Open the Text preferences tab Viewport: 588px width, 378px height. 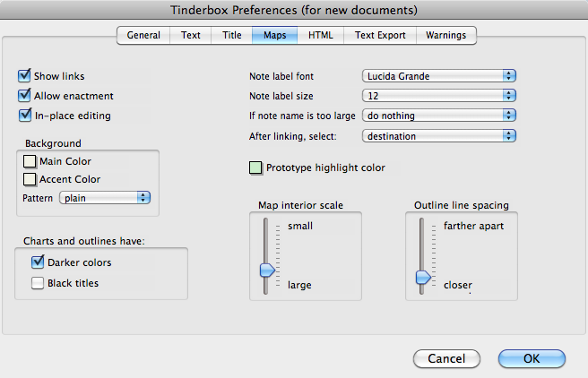pos(191,35)
